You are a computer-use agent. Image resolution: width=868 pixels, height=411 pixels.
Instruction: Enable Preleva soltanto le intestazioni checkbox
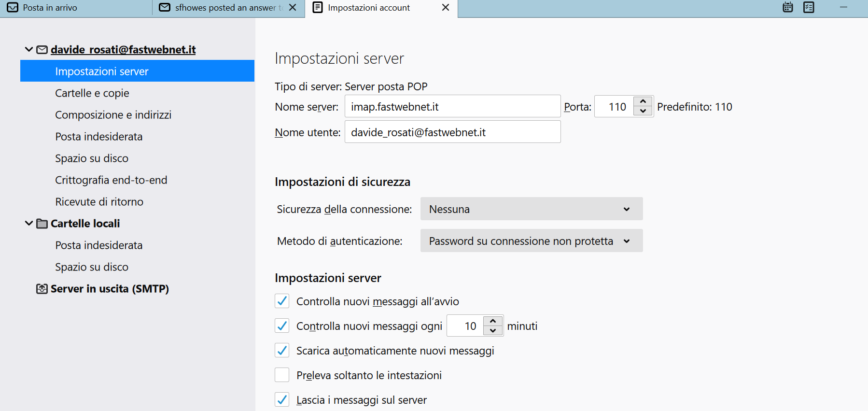(282, 375)
